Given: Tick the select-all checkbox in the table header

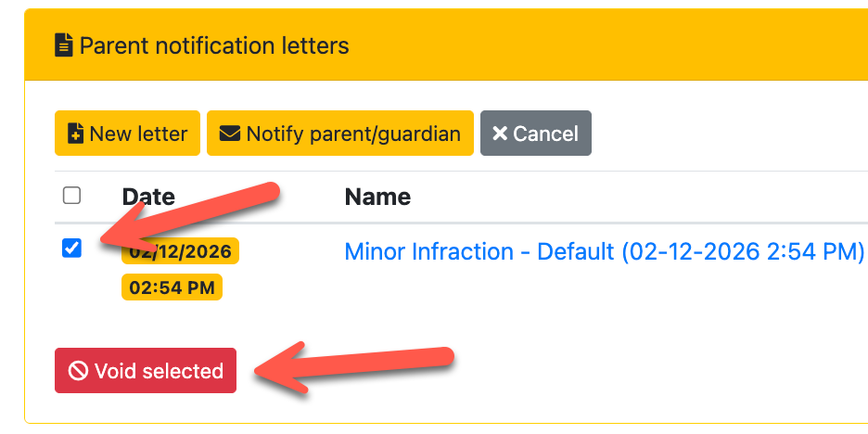Looking at the screenshot, I should pyautogui.click(x=71, y=195).
